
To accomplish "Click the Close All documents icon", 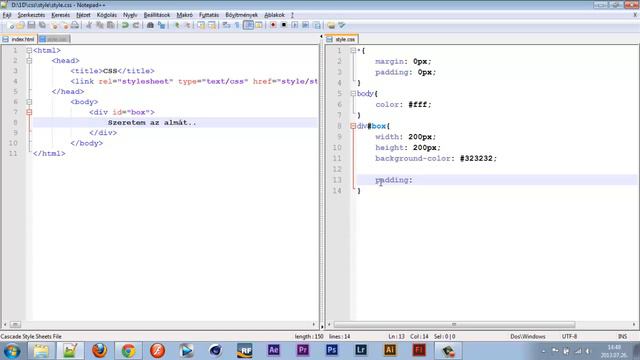I will (x=64, y=25).
